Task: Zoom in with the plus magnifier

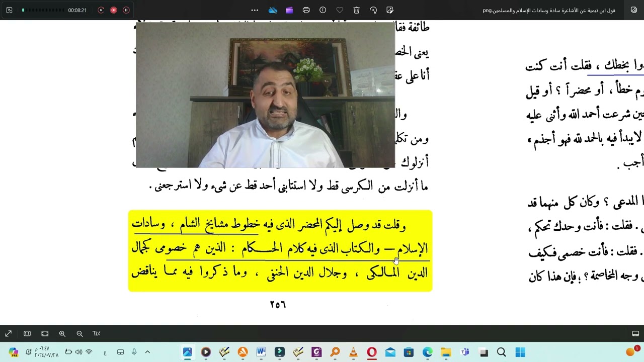Action: click(x=62, y=333)
